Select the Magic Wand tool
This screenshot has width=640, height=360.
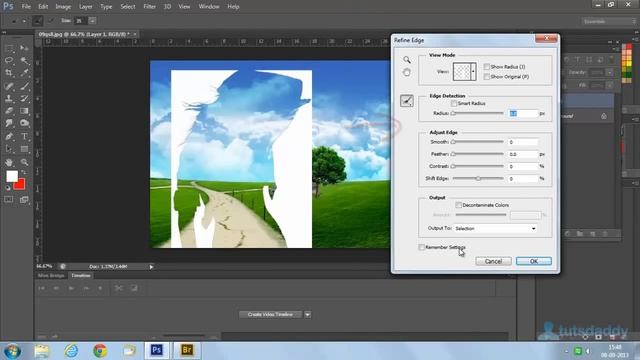point(24,61)
